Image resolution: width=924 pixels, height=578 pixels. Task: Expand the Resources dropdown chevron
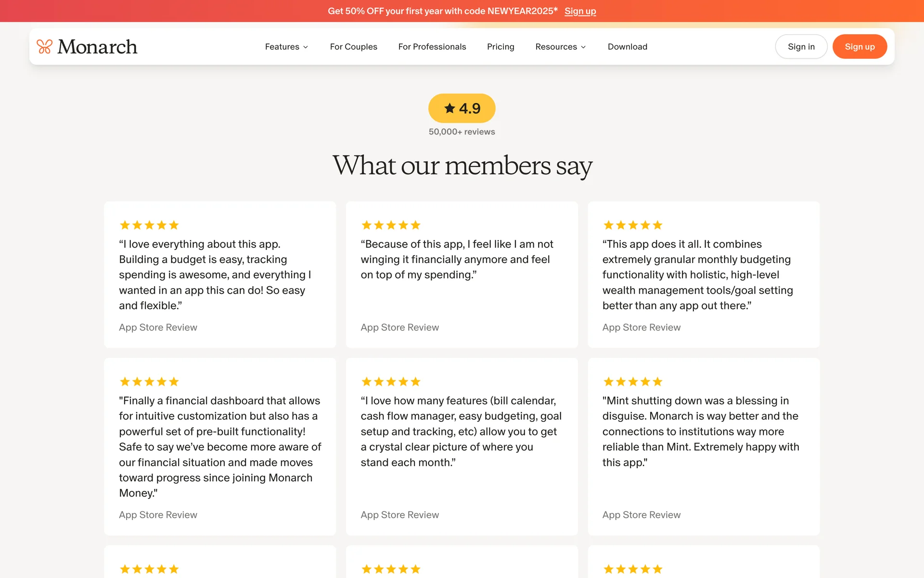(x=583, y=47)
